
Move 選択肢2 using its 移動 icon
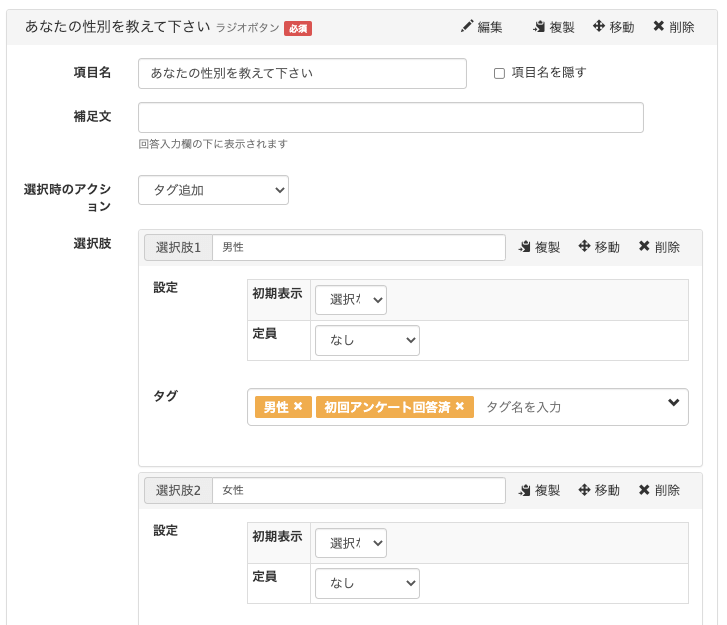[584, 490]
